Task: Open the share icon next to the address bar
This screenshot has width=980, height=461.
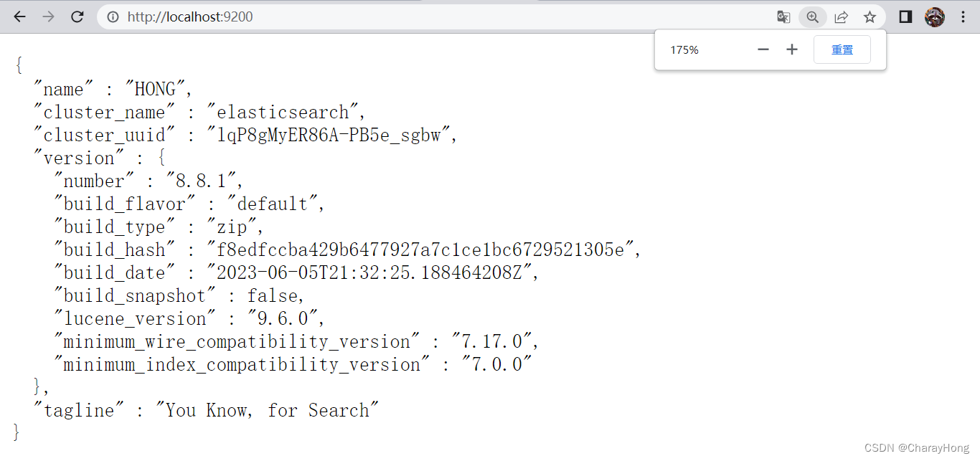Action: (x=841, y=16)
